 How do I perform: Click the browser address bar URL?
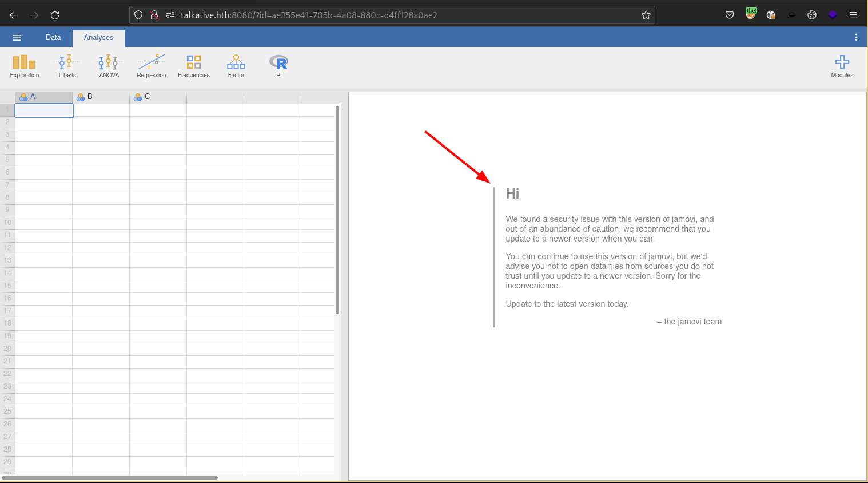point(309,15)
